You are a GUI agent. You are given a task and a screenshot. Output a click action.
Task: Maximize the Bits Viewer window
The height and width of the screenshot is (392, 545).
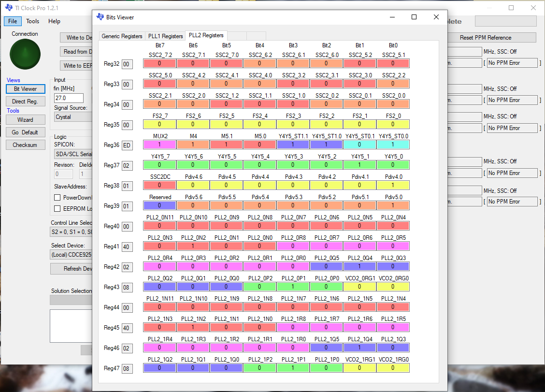414,17
